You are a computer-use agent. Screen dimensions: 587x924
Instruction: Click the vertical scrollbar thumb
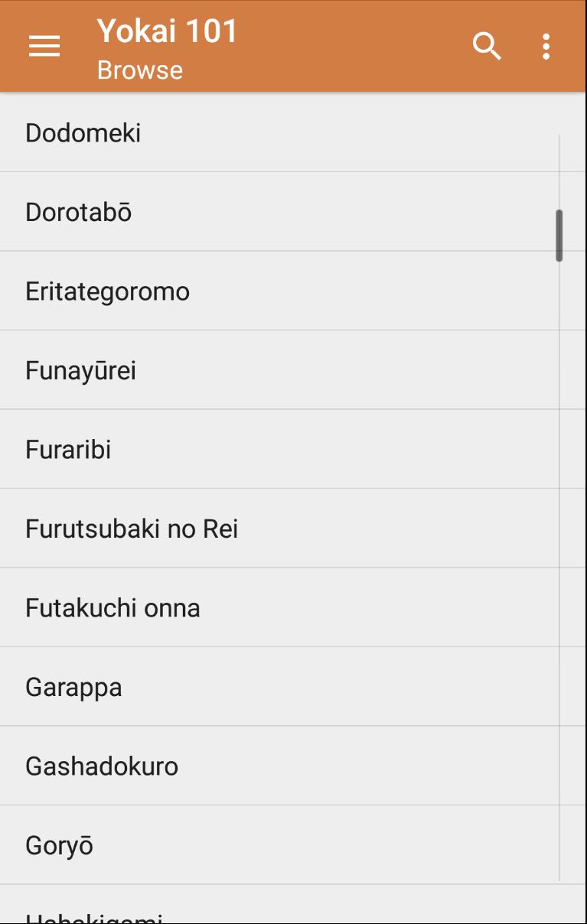coord(559,236)
